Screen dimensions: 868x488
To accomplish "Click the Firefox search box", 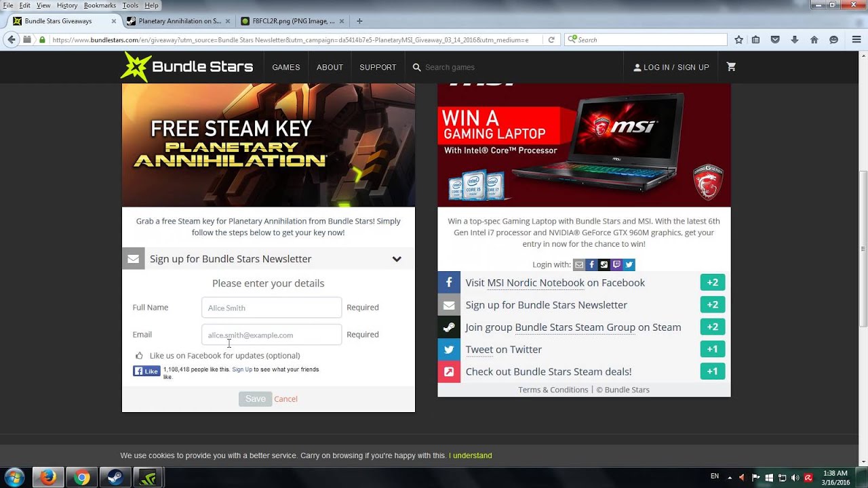I will (646, 40).
